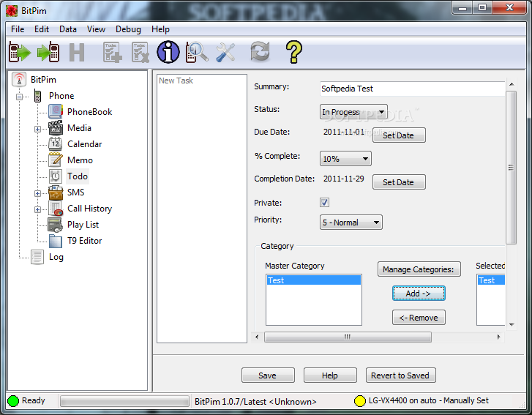
Task: Click the Save button
Action: tap(268, 375)
